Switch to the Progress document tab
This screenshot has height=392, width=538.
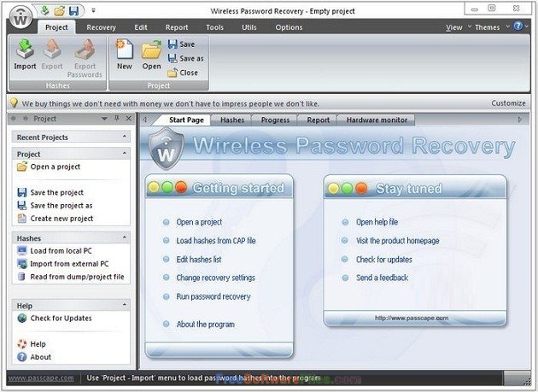tap(275, 120)
